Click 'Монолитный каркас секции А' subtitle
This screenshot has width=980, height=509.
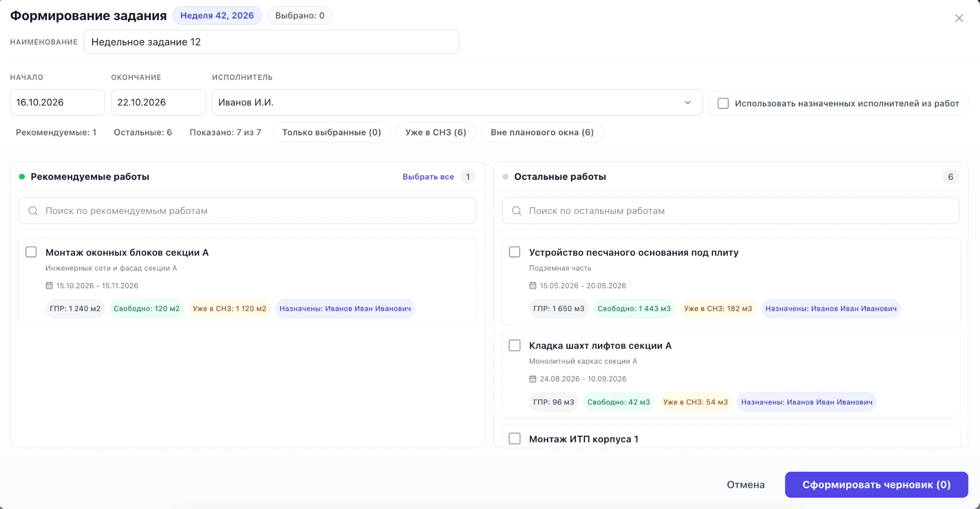583,361
